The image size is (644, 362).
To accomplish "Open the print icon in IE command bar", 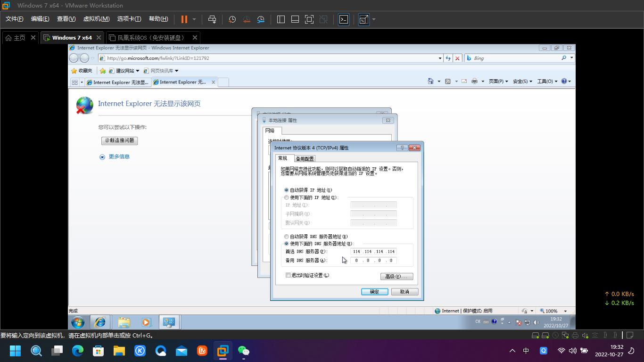I will tap(474, 81).
